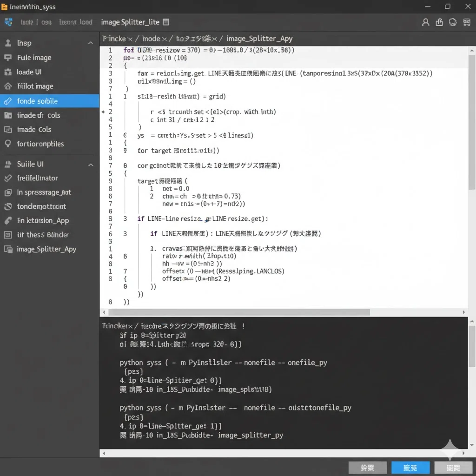Click the Fincker breadcrumb in terminal panel
Viewport: 476px width, 476px height.
(118, 326)
